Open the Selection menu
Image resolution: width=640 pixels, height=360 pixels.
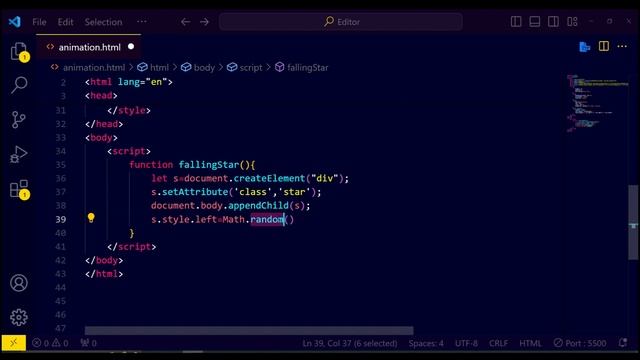tap(103, 22)
